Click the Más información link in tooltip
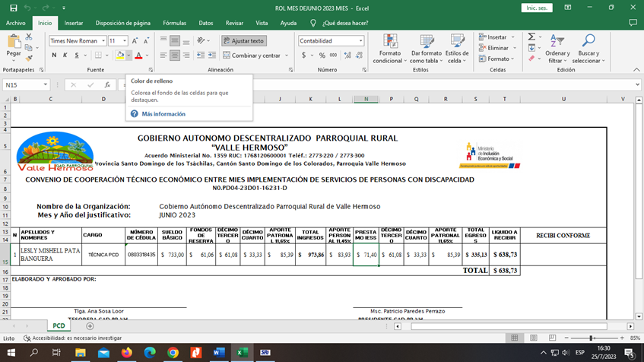 (163, 114)
